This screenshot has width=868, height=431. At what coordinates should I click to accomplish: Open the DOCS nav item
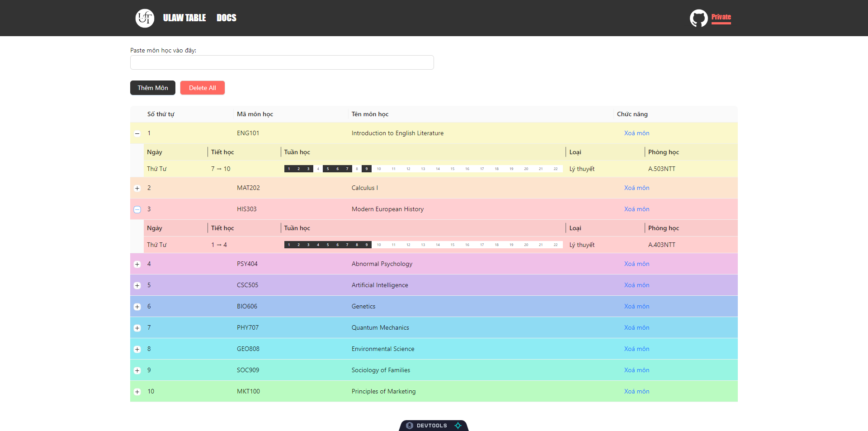coord(226,18)
